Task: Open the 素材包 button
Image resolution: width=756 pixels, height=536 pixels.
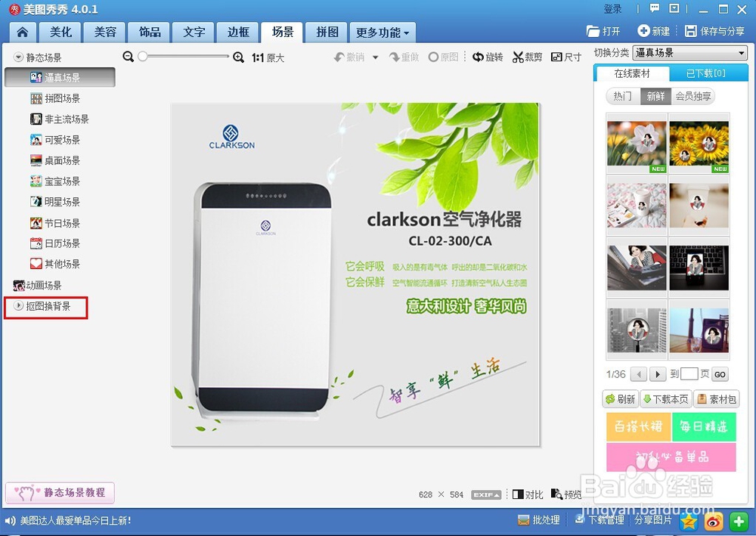Action: 717,399
